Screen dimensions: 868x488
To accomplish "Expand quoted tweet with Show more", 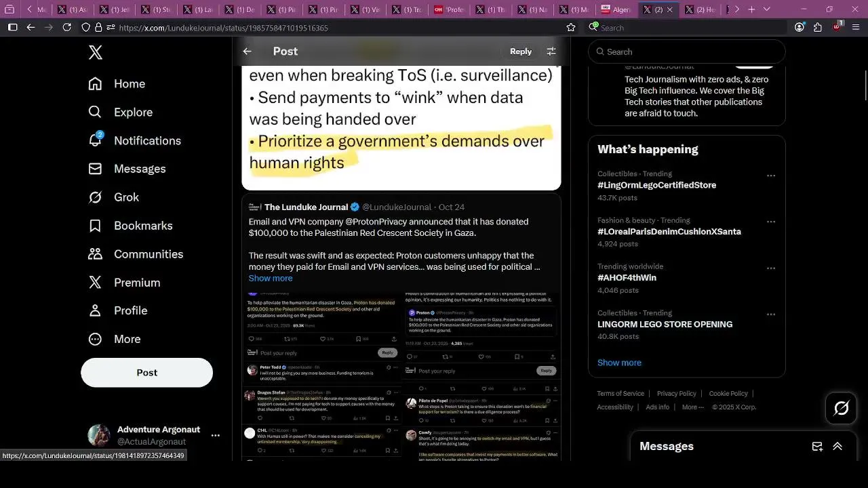I will point(271,278).
